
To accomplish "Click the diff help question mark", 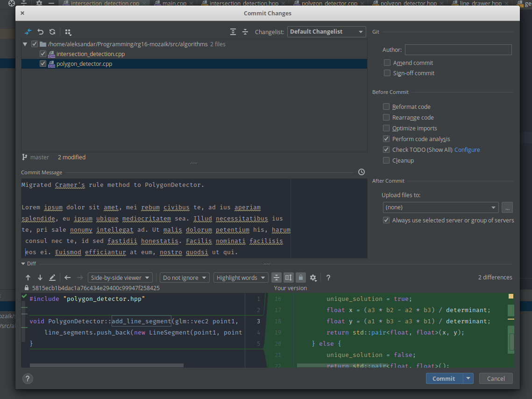I will click(x=328, y=278).
